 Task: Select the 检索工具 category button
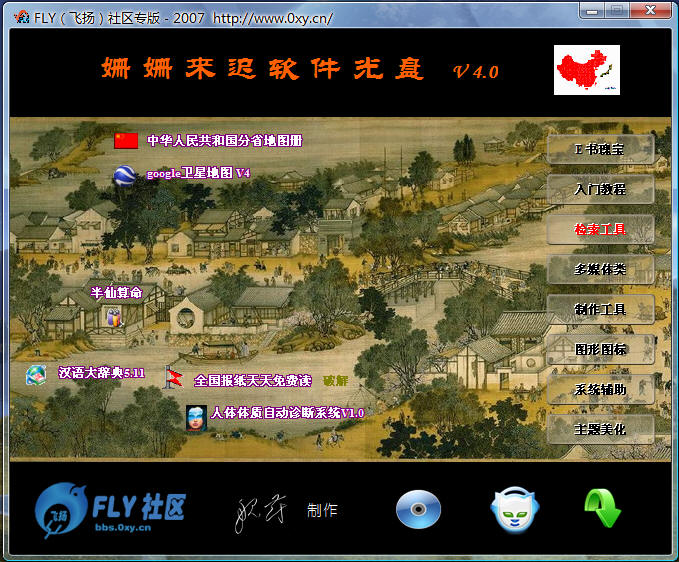click(x=600, y=229)
